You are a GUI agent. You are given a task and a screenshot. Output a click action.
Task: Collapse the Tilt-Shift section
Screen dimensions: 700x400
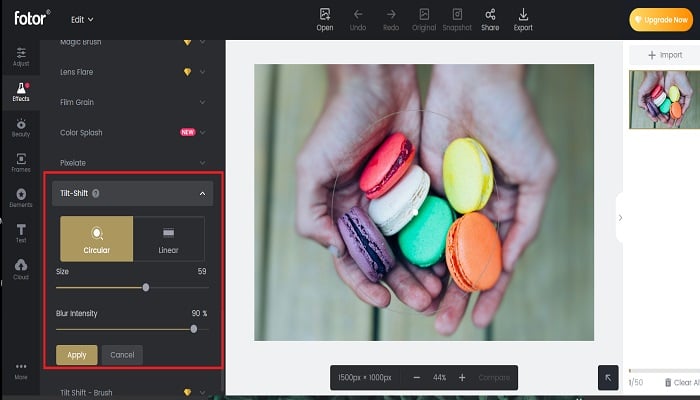202,193
